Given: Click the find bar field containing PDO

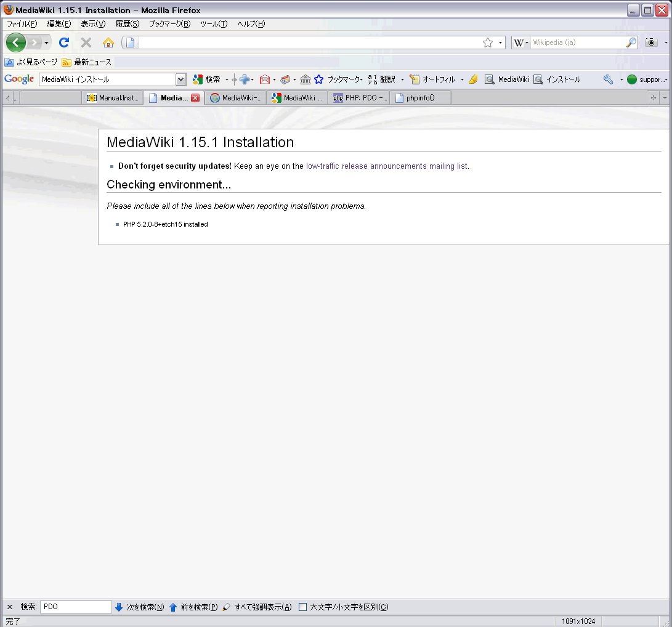Looking at the screenshot, I should coord(76,607).
